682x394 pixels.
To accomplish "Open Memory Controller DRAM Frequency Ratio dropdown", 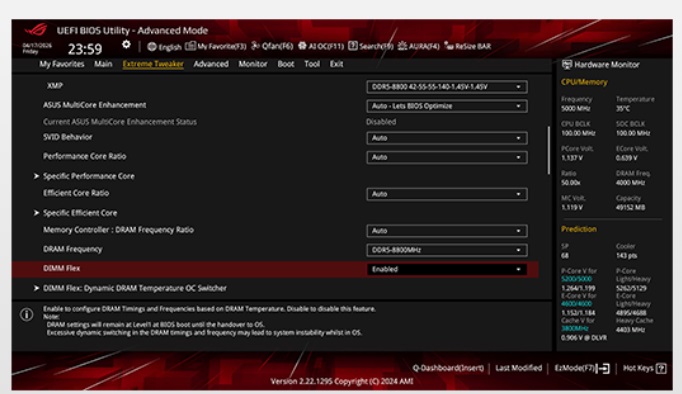I will (447, 231).
